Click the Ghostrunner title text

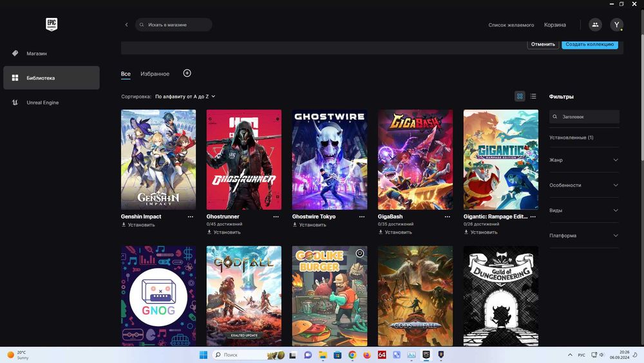click(x=223, y=217)
